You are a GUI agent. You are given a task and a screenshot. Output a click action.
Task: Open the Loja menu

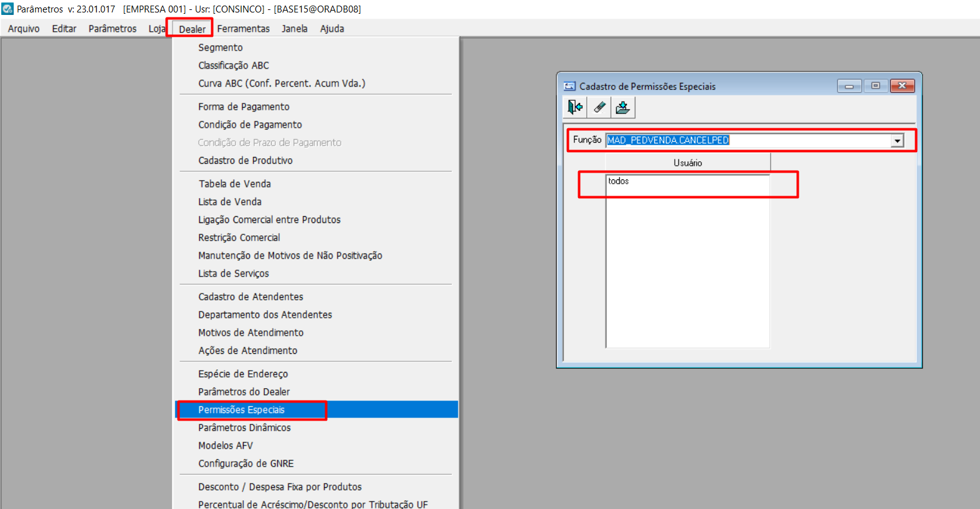click(x=157, y=29)
